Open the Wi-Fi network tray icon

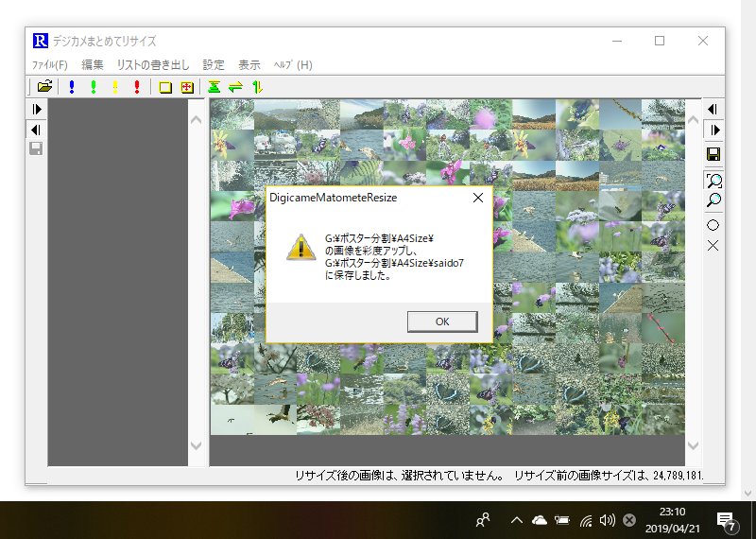[586, 520]
